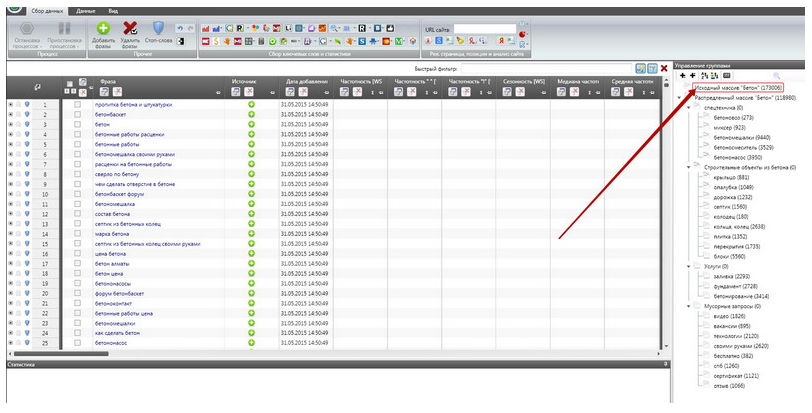Open the "Данные" menu tab
The height and width of the screenshot is (413, 812).
tap(86, 9)
